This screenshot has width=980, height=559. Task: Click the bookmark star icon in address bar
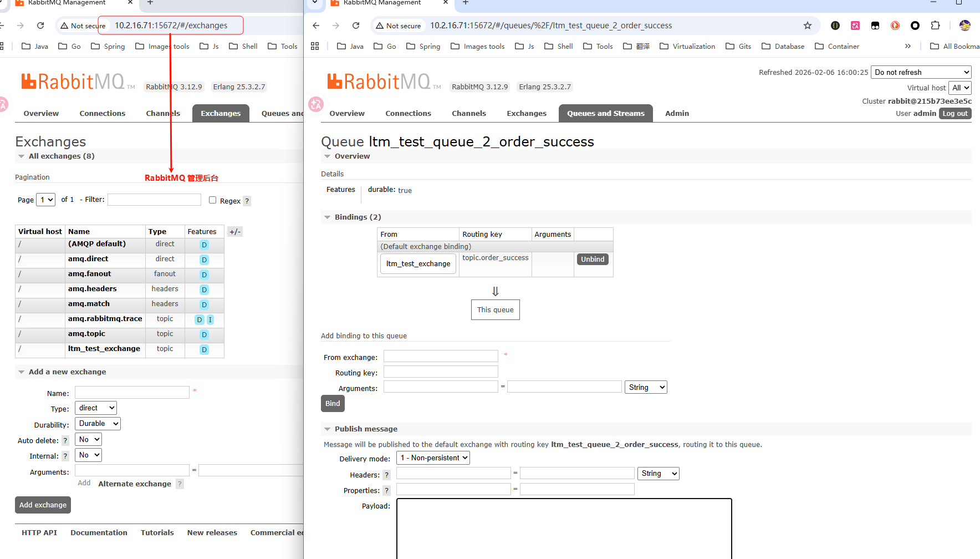[807, 26]
